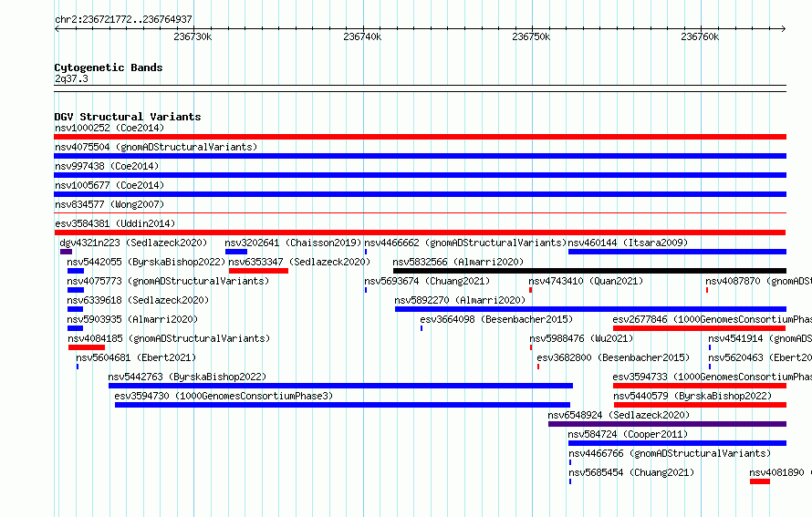The width and height of the screenshot is (812, 517).
Task: Open esv3594730 (1000GenomesConsortiumPhase3) label
Action: 224,396
